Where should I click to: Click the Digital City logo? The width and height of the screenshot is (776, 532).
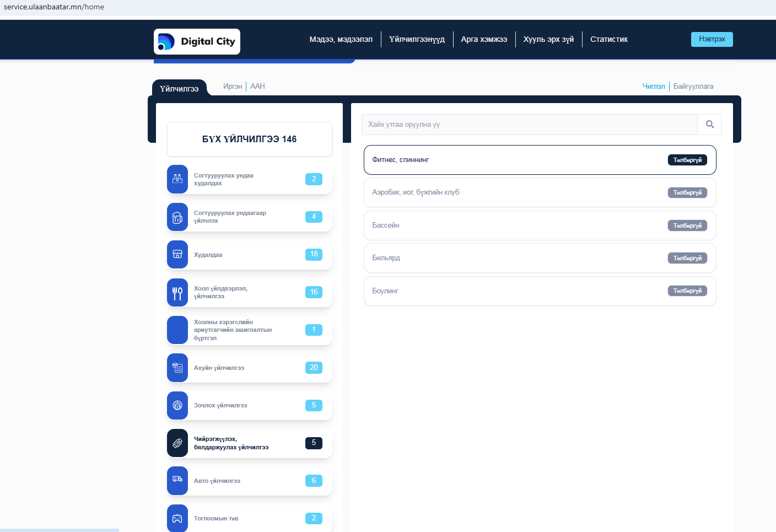(x=197, y=42)
